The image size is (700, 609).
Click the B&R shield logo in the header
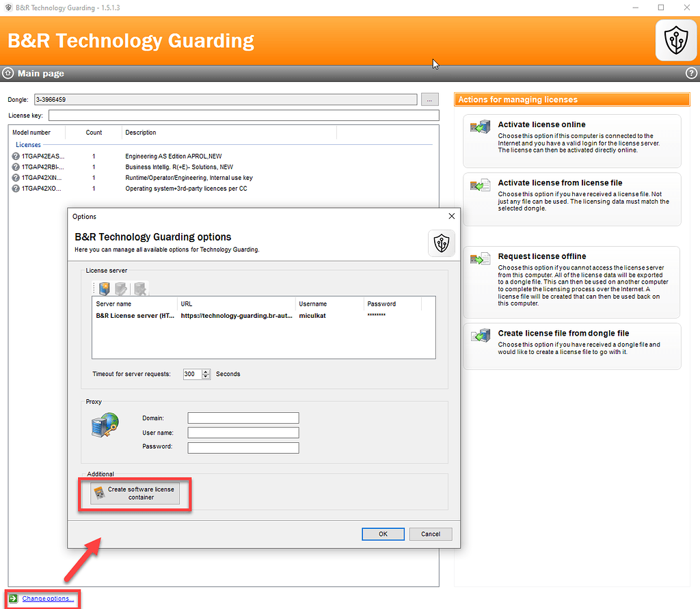point(675,40)
